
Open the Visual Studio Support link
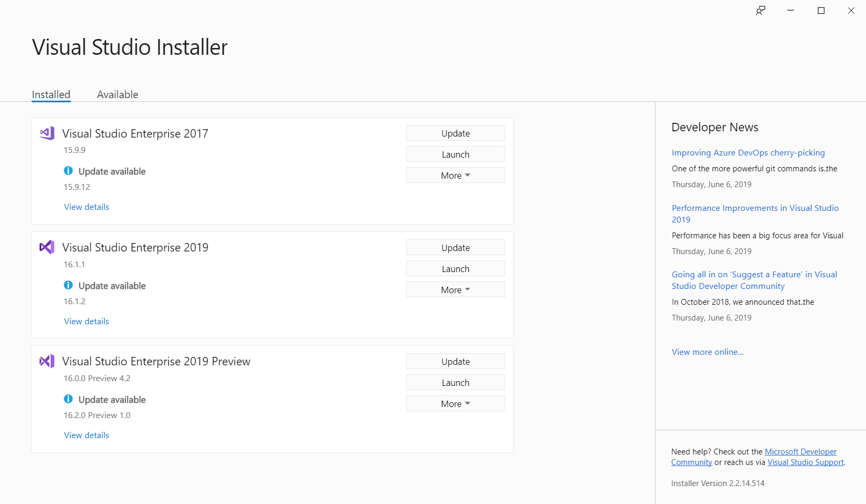point(805,462)
